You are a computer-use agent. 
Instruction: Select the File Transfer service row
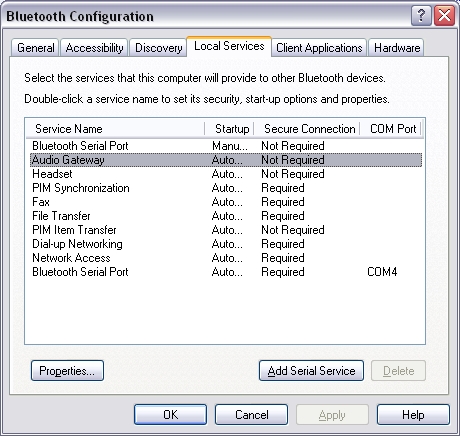click(226, 216)
